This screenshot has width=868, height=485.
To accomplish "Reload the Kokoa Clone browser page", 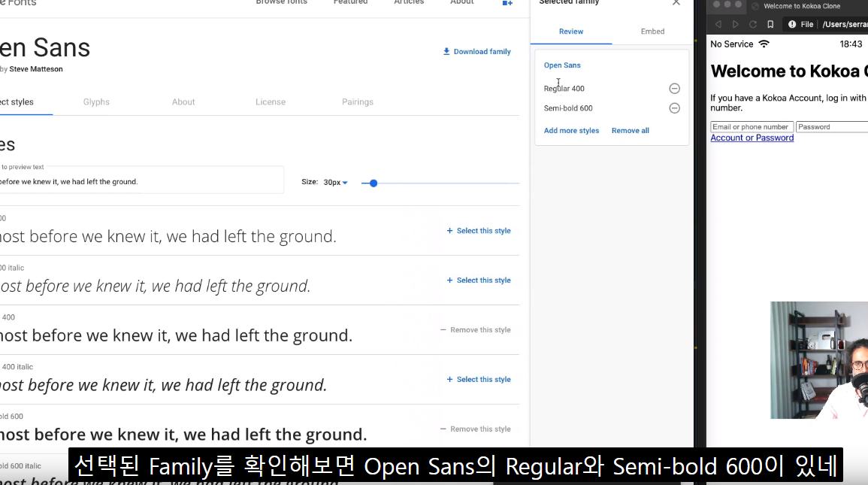I will pos(753,24).
